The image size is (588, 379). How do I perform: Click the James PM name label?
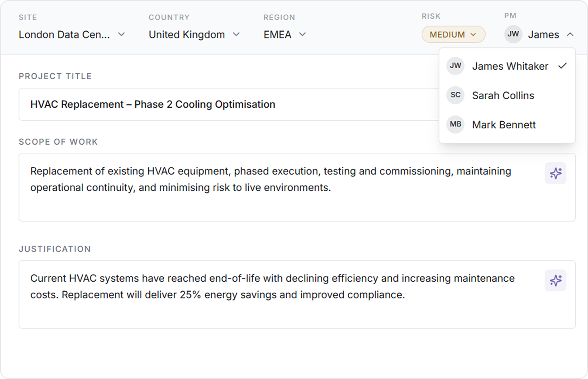pos(543,34)
